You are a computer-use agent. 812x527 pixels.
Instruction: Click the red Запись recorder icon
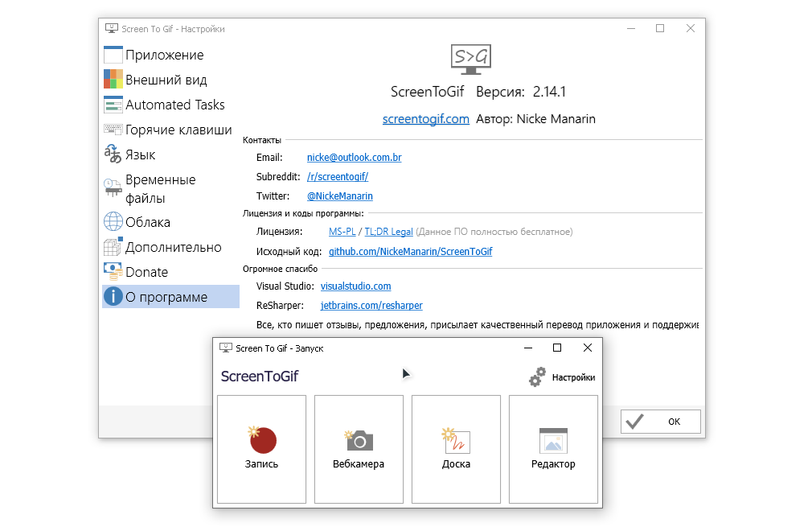(263, 439)
